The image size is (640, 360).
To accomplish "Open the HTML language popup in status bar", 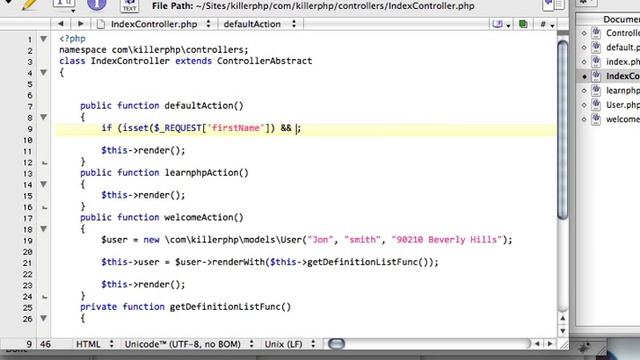I will pos(94,344).
